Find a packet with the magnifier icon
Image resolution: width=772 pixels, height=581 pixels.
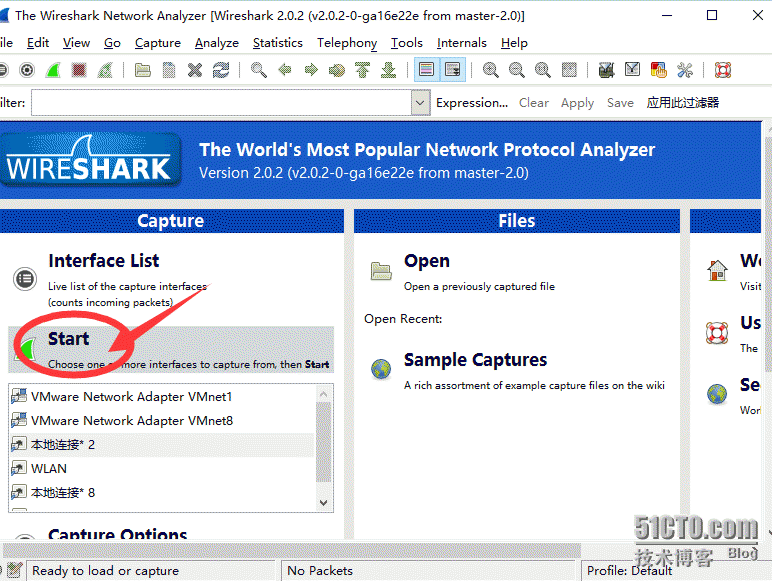pyautogui.click(x=258, y=70)
